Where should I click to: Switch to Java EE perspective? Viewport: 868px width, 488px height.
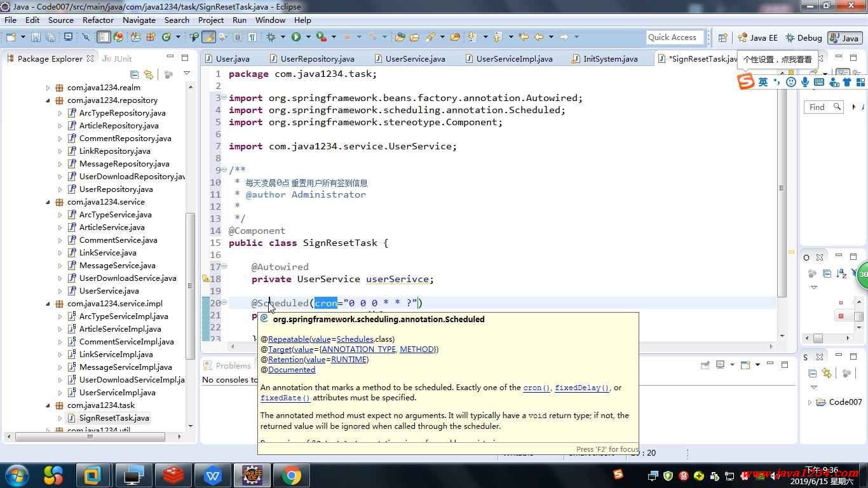pos(757,38)
